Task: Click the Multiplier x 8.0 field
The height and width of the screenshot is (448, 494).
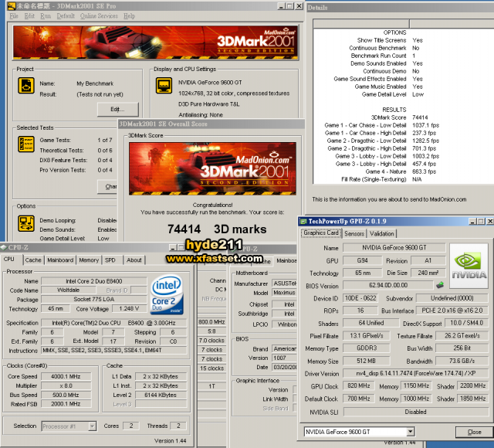Action: 66,385
